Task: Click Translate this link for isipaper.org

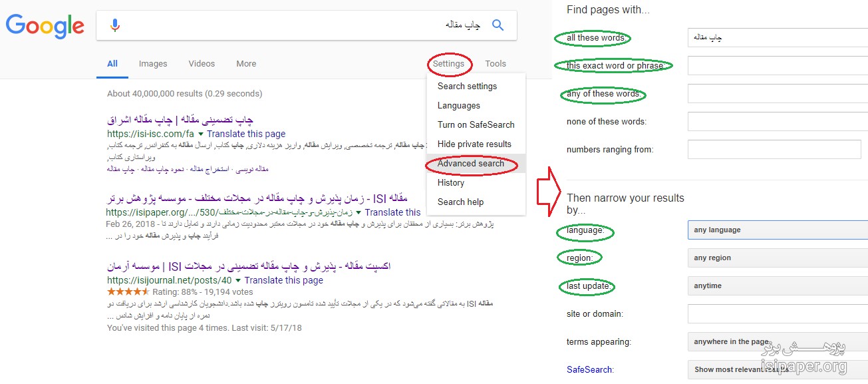Action: pos(392,212)
